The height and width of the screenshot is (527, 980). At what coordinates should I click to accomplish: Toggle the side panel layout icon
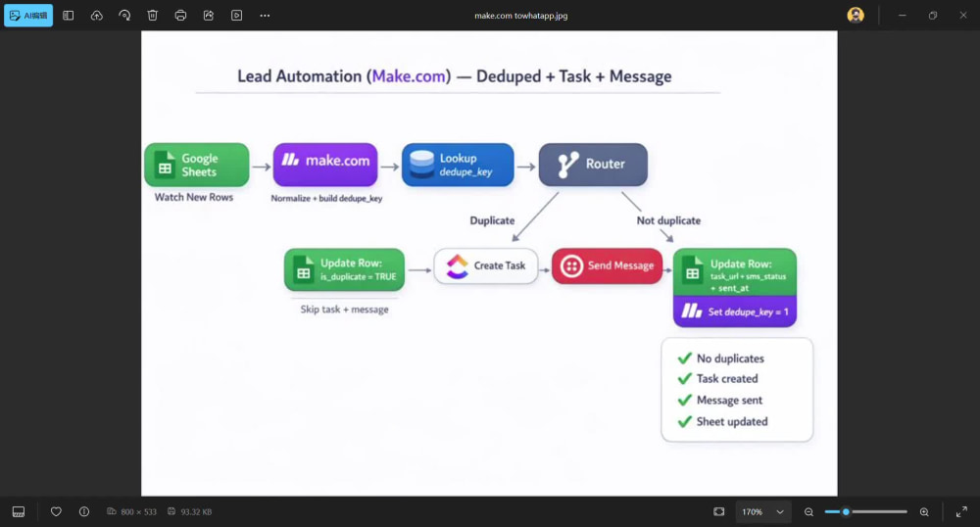69,16
